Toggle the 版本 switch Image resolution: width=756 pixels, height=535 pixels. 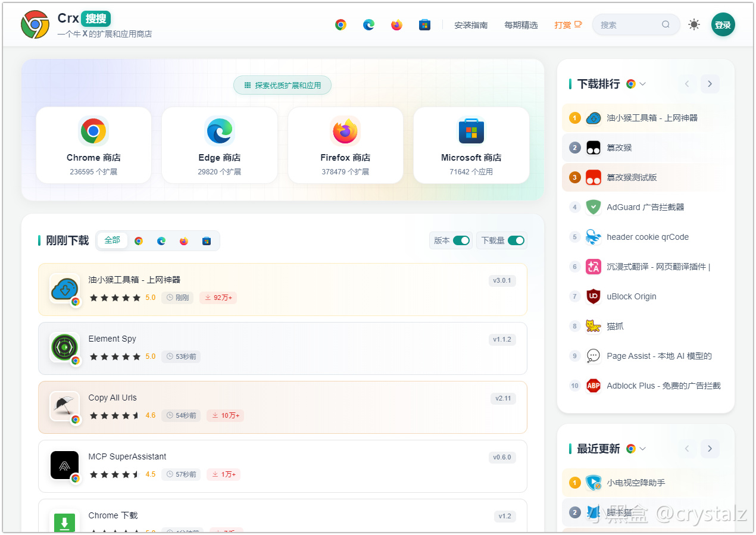point(461,240)
